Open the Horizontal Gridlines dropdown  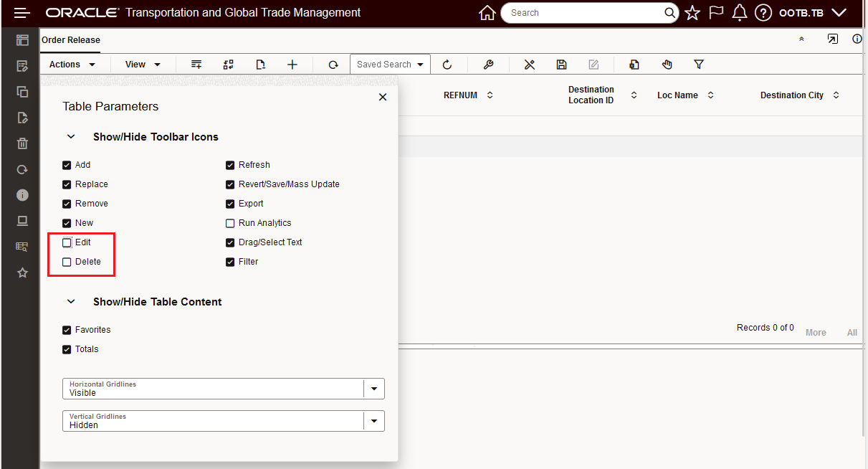tap(373, 389)
